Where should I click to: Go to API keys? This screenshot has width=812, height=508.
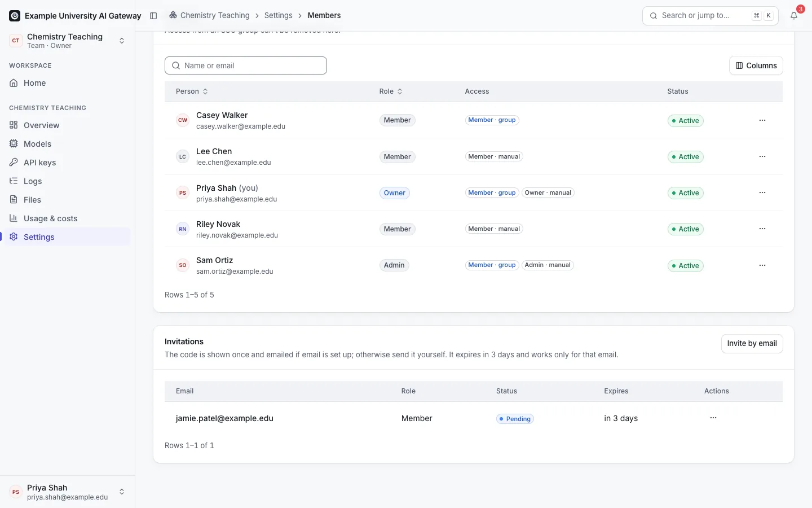click(x=67, y=163)
